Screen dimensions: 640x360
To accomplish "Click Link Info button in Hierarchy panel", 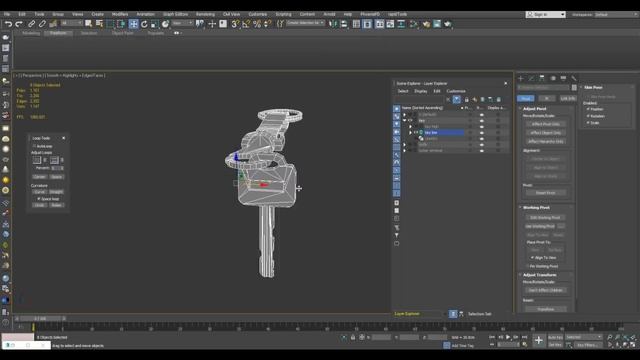I will 568,98.
